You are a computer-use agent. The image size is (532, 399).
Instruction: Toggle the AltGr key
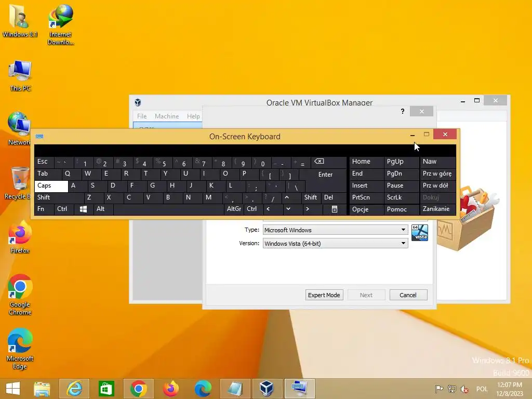(x=234, y=209)
